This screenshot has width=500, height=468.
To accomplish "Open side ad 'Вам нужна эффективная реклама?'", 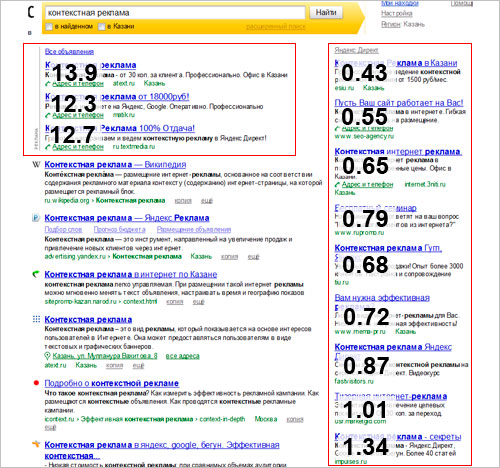I will (x=382, y=302).
